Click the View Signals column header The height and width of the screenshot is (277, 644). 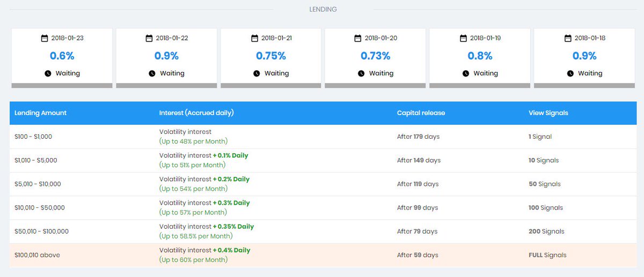click(548, 113)
